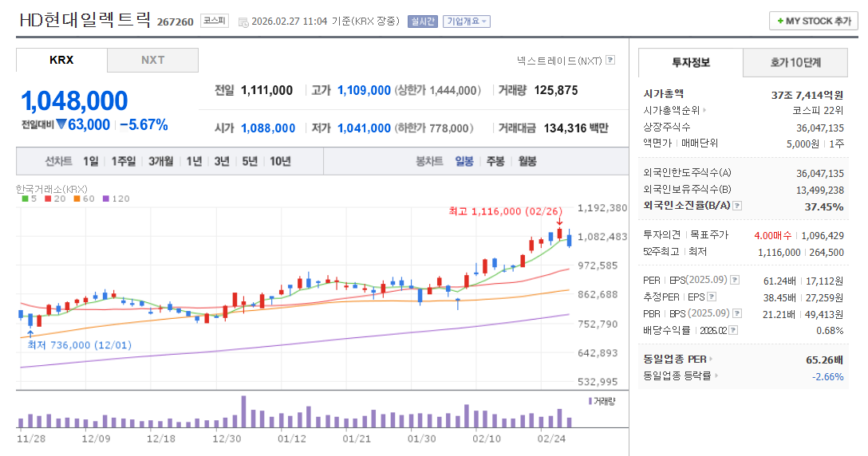Show the 10년 line chart
The image size is (868, 456).
click(x=280, y=161)
